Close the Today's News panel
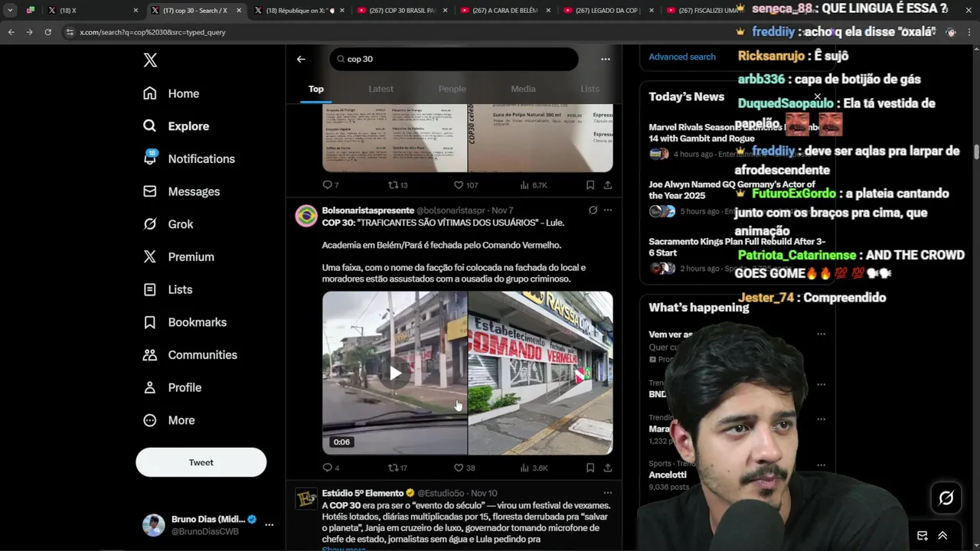This screenshot has height=551, width=980. 818,97
